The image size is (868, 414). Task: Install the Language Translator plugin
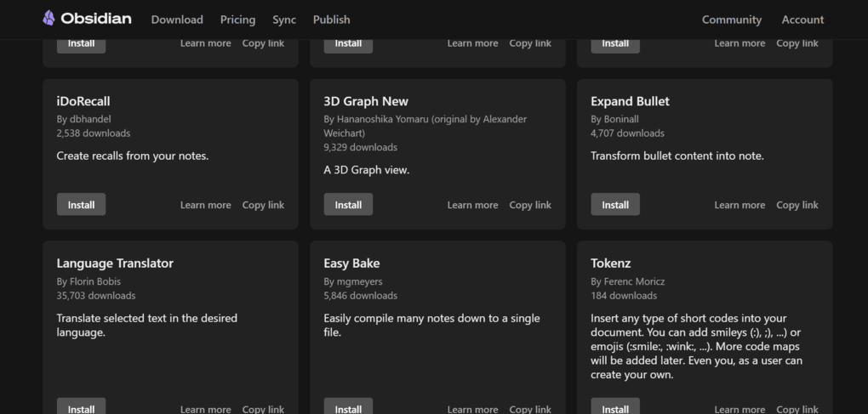point(82,405)
